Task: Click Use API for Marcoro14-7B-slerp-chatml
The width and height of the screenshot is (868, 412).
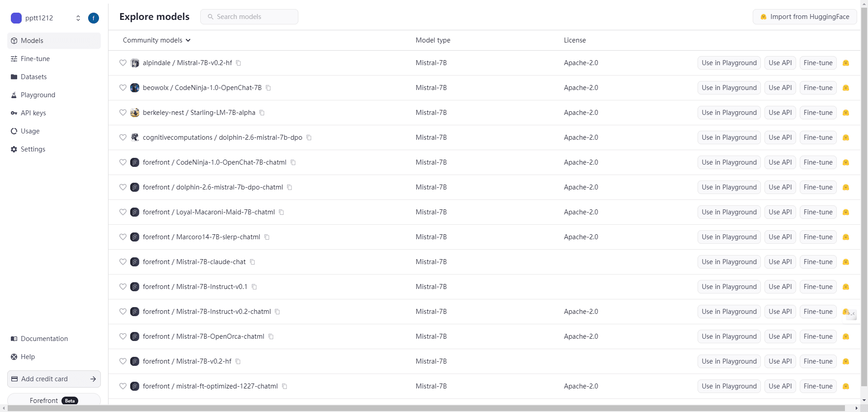Action: pyautogui.click(x=780, y=237)
